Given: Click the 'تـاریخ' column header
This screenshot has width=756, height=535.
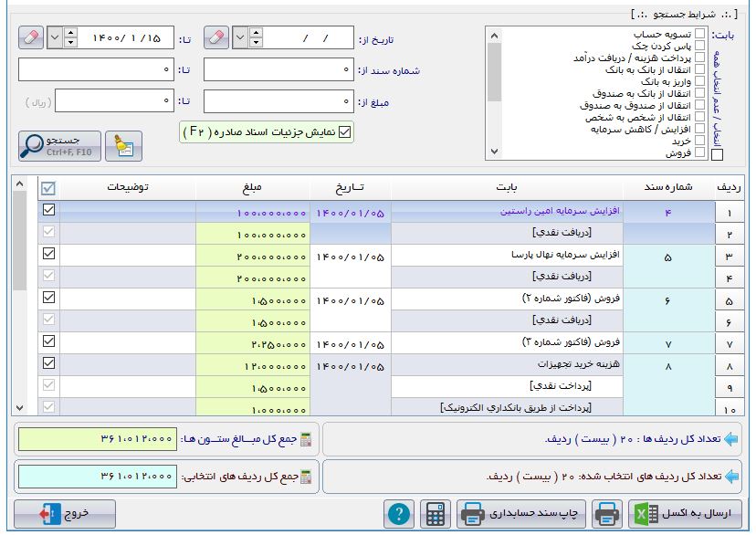Looking at the screenshot, I should coord(351,187).
